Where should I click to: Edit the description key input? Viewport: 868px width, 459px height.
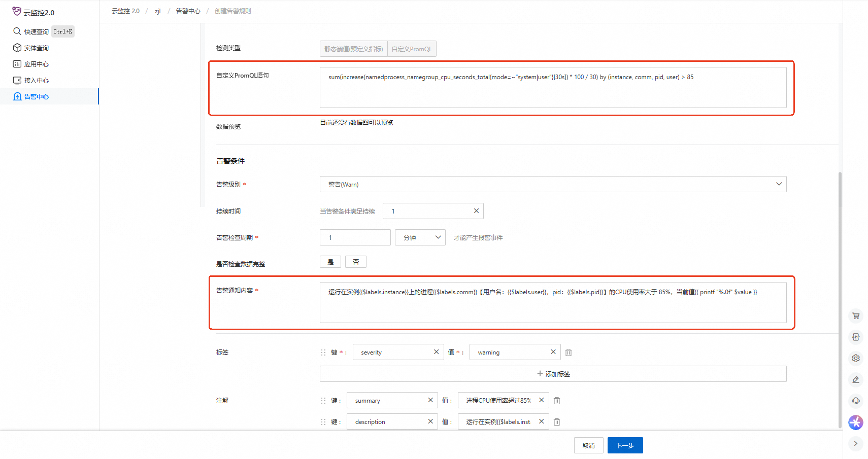coord(392,421)
